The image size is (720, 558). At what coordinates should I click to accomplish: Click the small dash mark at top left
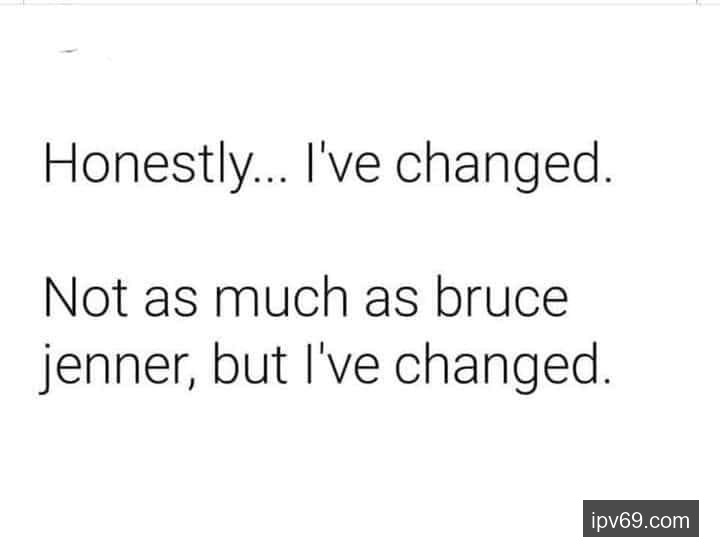71,49
